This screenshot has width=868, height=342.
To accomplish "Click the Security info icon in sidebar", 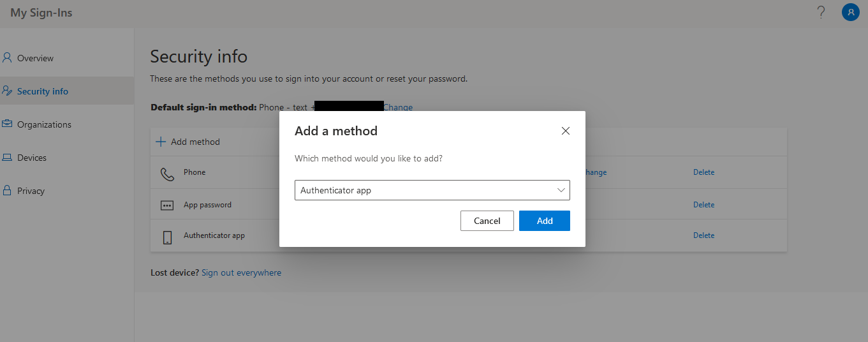I will coord(8,91).
